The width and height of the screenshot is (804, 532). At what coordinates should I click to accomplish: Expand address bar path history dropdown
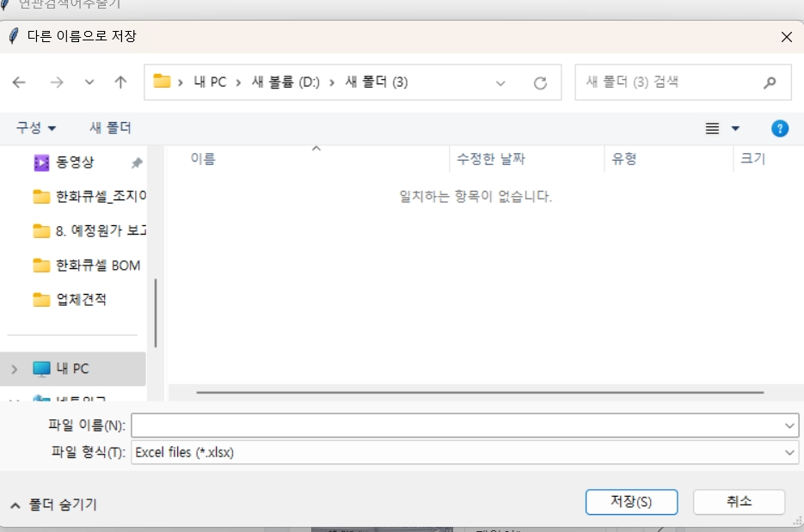[x=500, y=83]
